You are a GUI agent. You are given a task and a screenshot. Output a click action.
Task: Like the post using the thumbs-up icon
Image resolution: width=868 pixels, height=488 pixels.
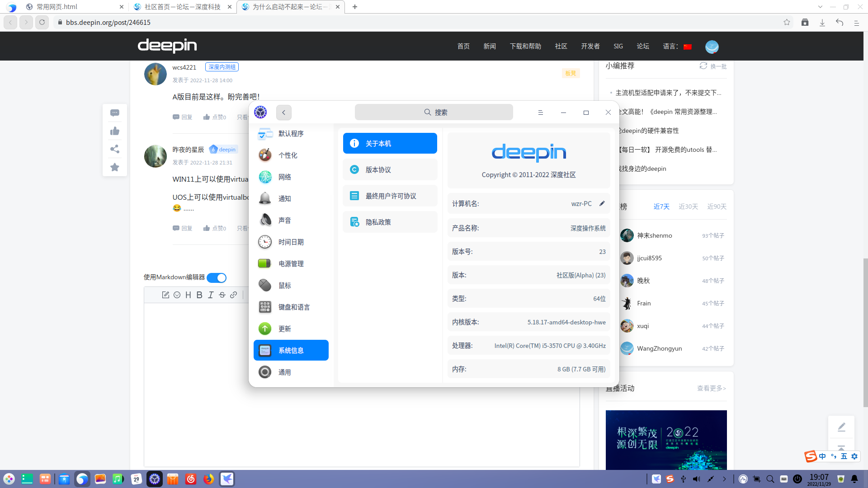114,131
